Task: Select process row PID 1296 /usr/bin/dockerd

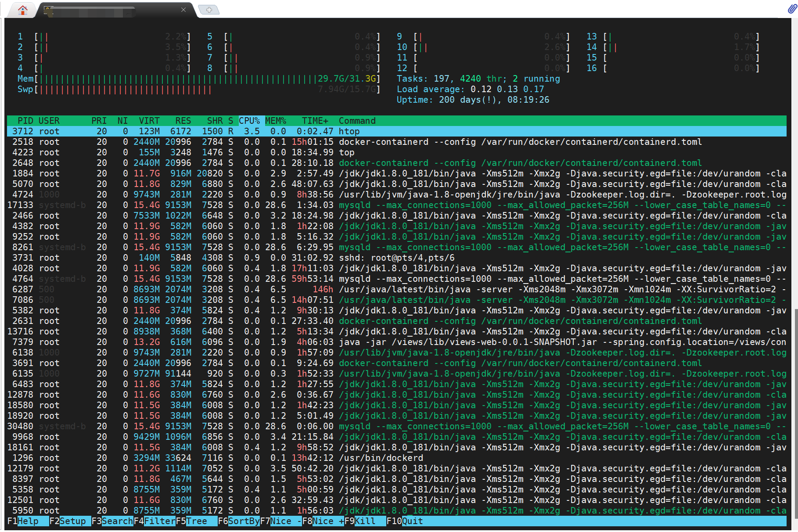Action: click(x=397, y=458)
